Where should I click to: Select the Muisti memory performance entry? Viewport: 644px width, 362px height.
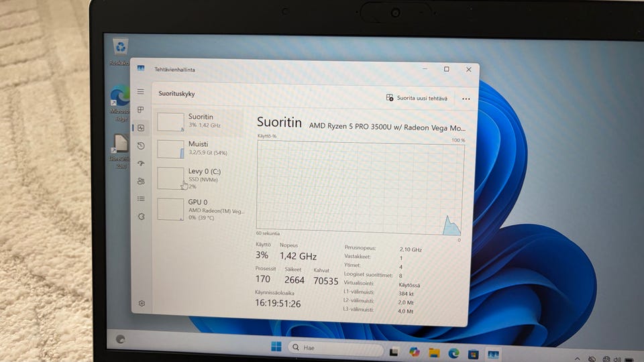tap(199, 149)
